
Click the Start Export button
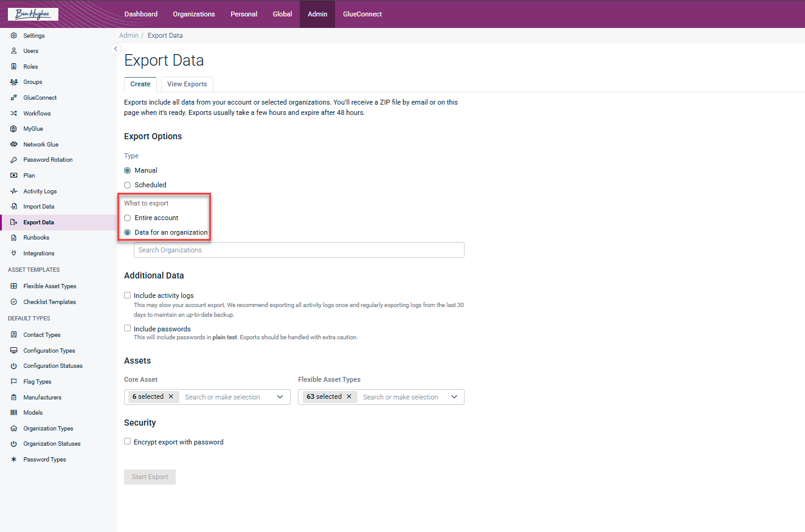tap(150, 477)
